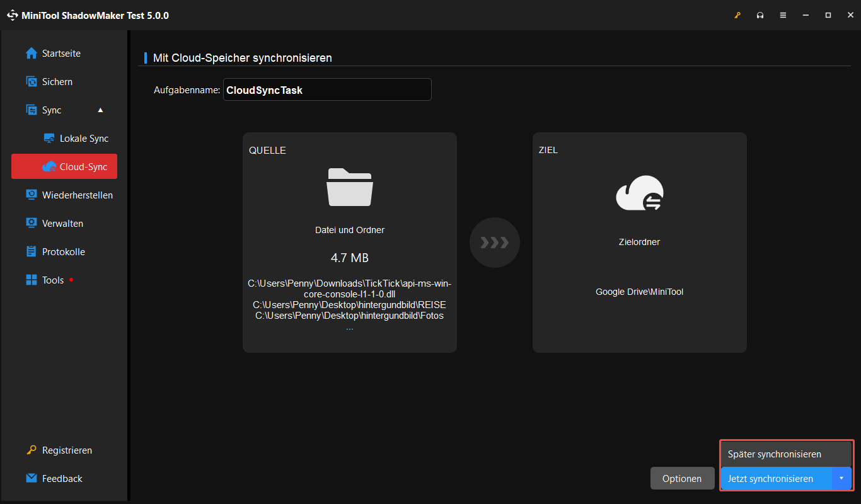Click the Protokolle document icon
The width and height of the screenshot is (861, 504).
(x=32, y=251)
